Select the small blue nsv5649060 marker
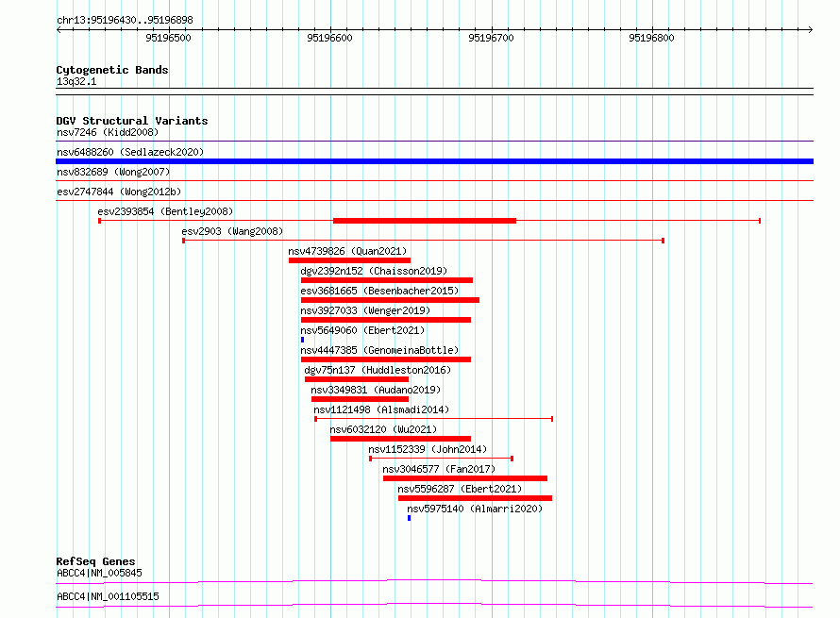Image resolution: width=840 pixels, height=618 pixels. (x=303, y=340)
